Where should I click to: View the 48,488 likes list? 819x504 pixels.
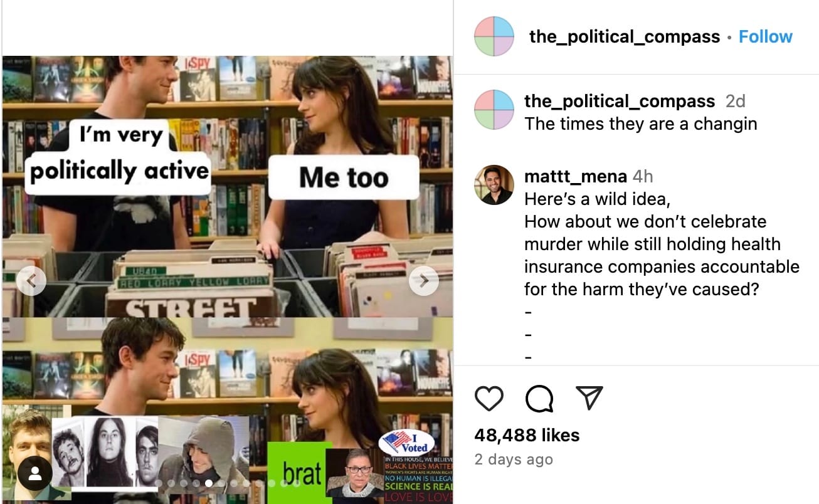pos(527,435)
